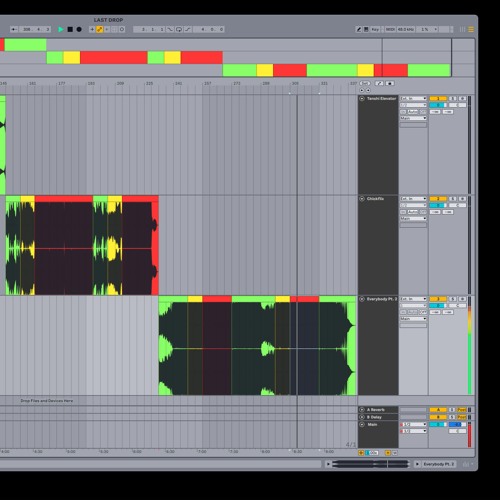Click Main track cyan volume slider
This screenshot has width=500, height=500.
[438, 425]
